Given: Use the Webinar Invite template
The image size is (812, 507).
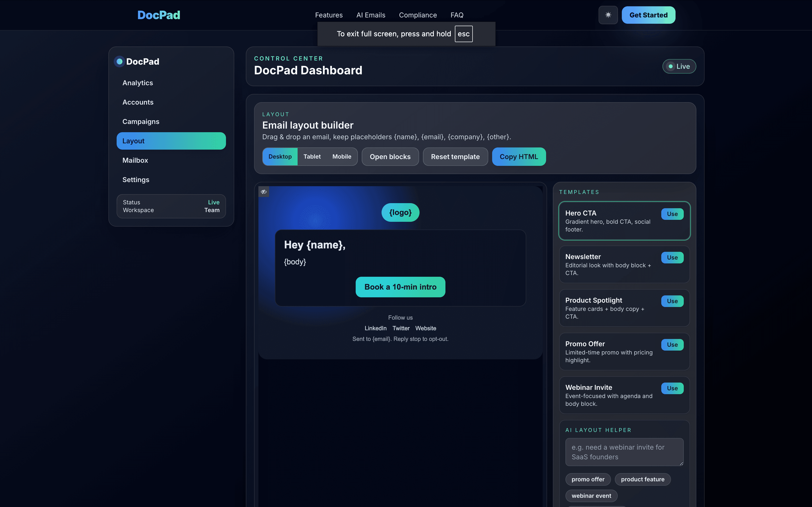Looking at the screenshot, I should 672,388.
